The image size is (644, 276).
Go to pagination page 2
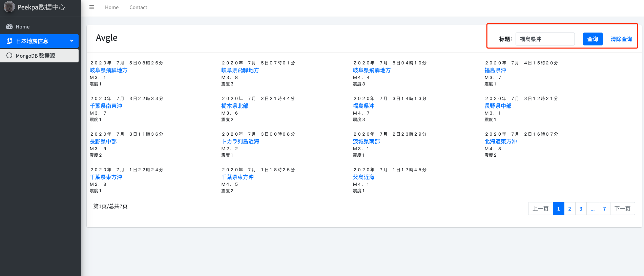pyautogui.click(x=570, y=209)
